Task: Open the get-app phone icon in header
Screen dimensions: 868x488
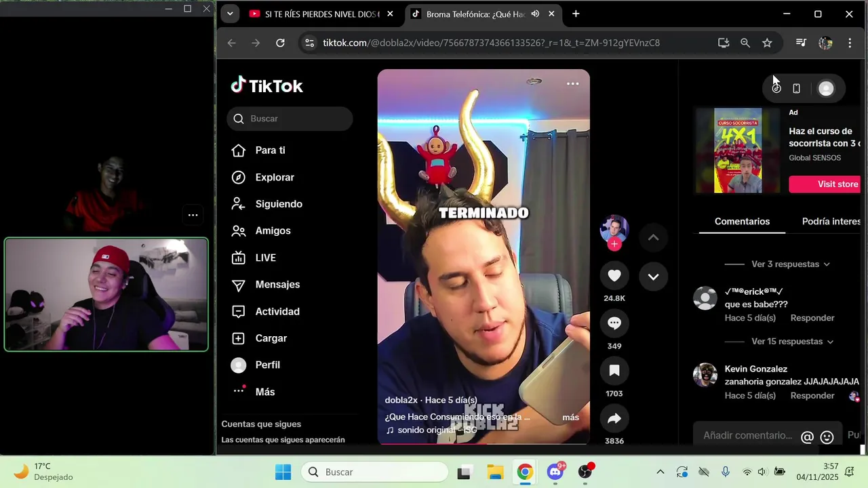Action: click(797, 88)
